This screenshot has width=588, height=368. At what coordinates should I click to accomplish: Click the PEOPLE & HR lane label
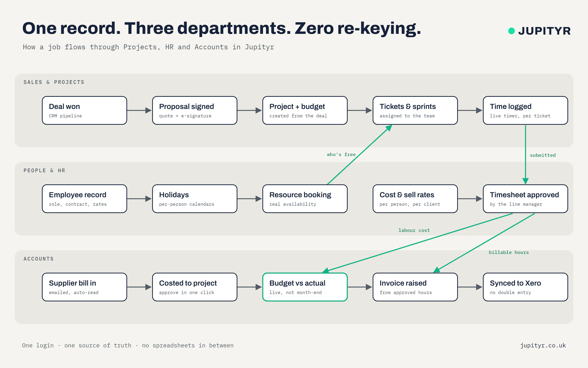(44, 171)
